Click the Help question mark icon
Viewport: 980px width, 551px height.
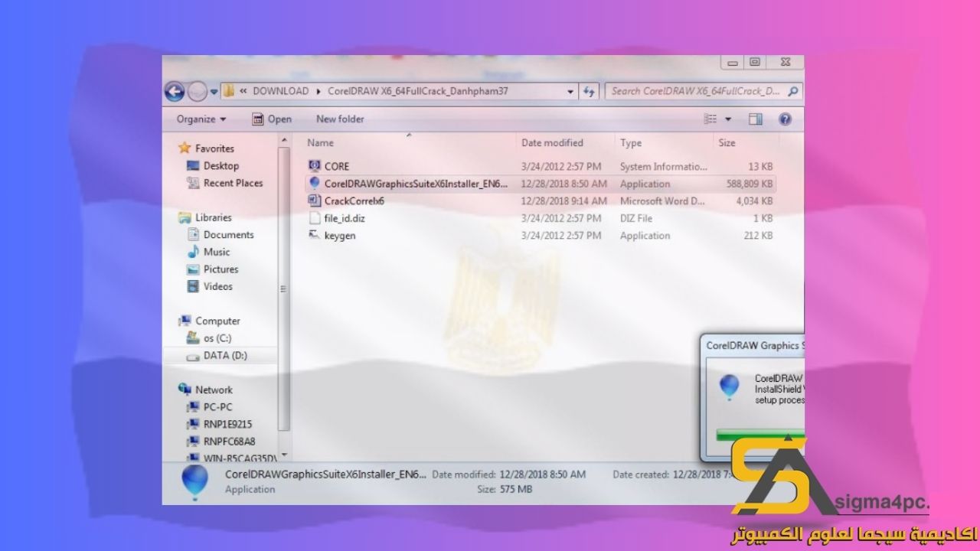point(785,119)
